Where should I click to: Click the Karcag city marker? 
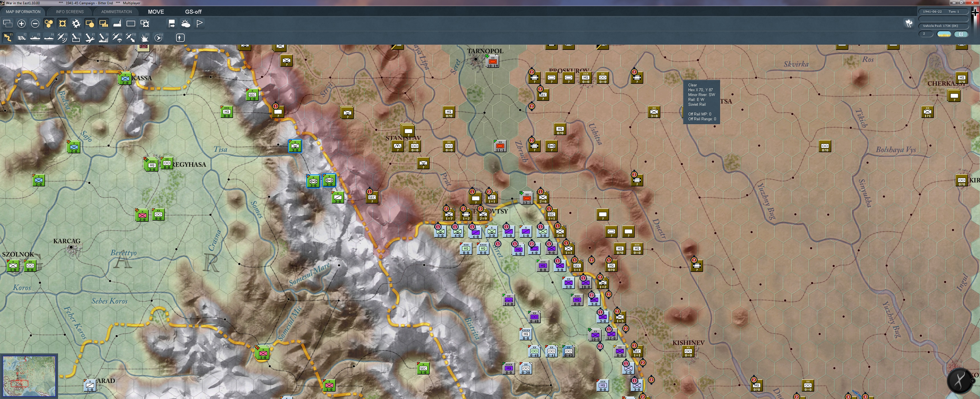click(71, 248)
